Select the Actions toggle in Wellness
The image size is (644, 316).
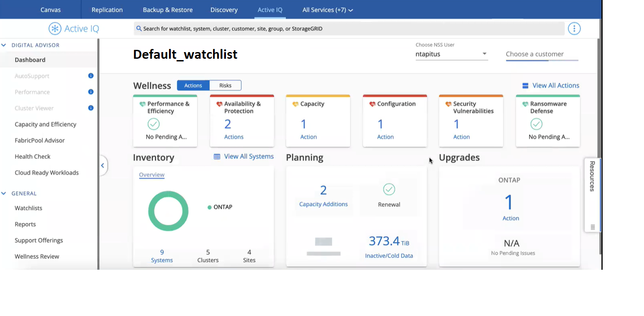pos(193,85)
